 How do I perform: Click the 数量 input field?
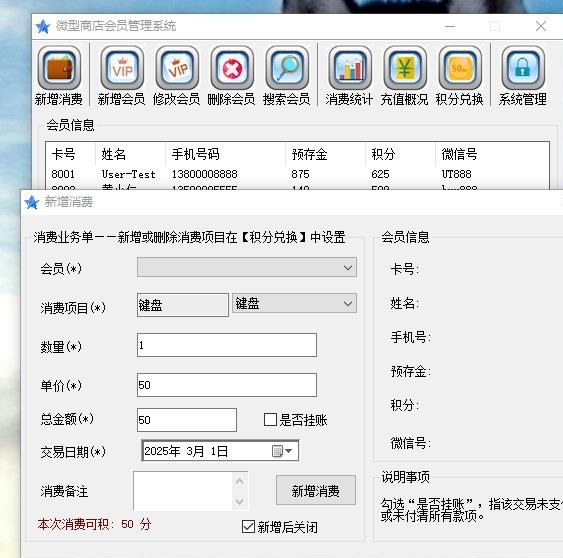coord(227,345)
